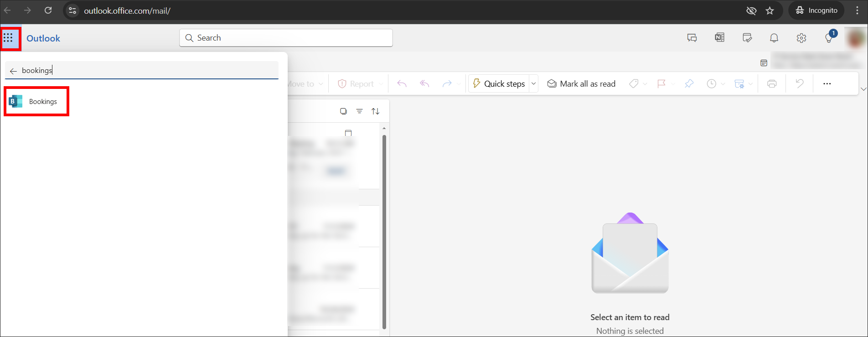Open the Settings gear

pos(801,38)
